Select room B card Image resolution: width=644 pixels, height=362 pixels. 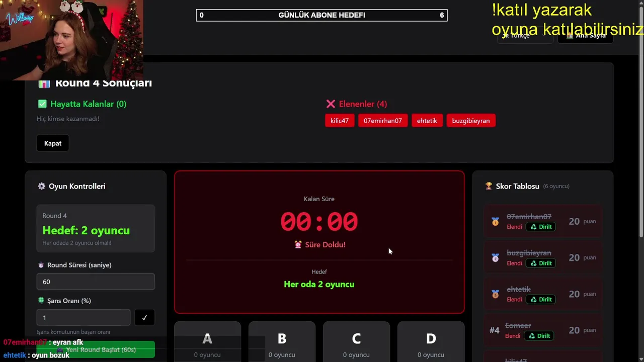click(x=282, y=342)
